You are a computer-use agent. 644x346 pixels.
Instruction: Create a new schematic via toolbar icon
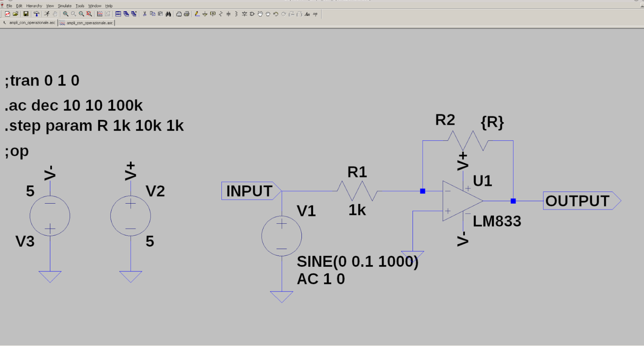(x=7, y=14)
